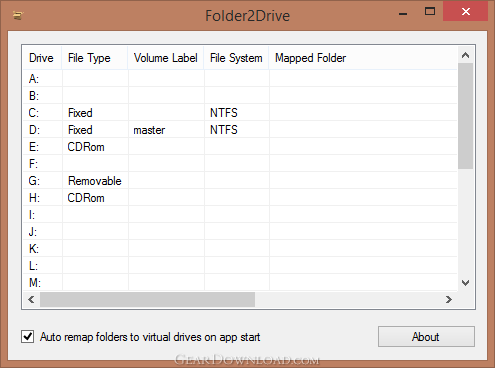The image size is (495, 368).
Task: Click the horizontal scrollbar thumb
Action: 147,299
